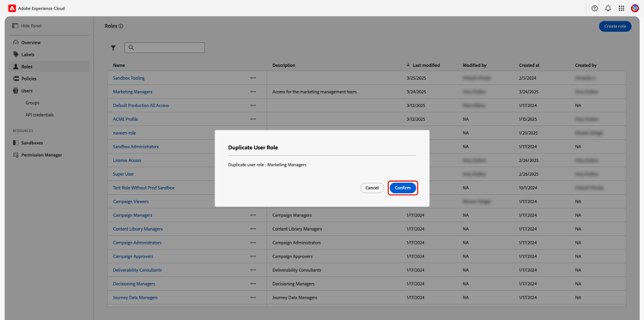Open more actions for Default Production All Access
The height and width of the screenshot is (320, 644).
pos(253,106)
